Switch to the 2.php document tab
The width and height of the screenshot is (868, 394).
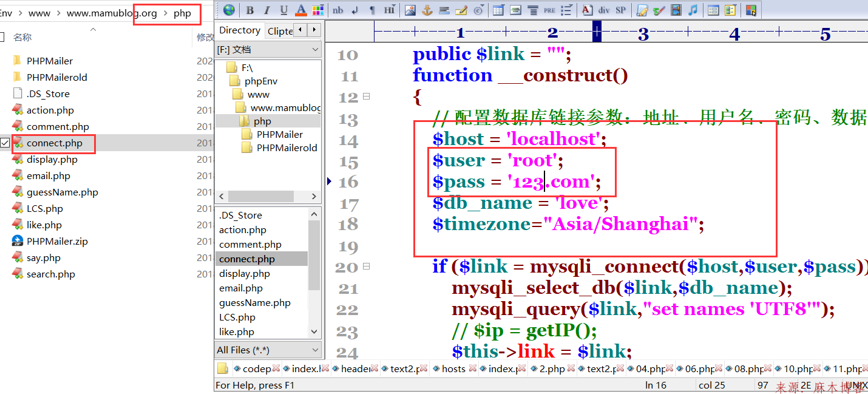pos(552,369)
